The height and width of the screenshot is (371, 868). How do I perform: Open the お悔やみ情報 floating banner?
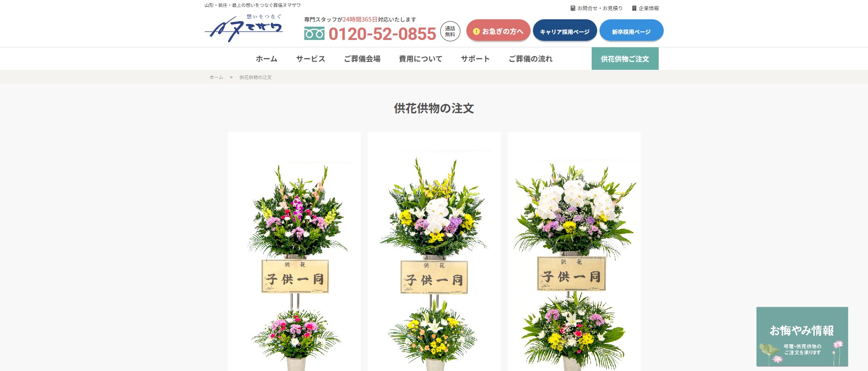point(802,337)
